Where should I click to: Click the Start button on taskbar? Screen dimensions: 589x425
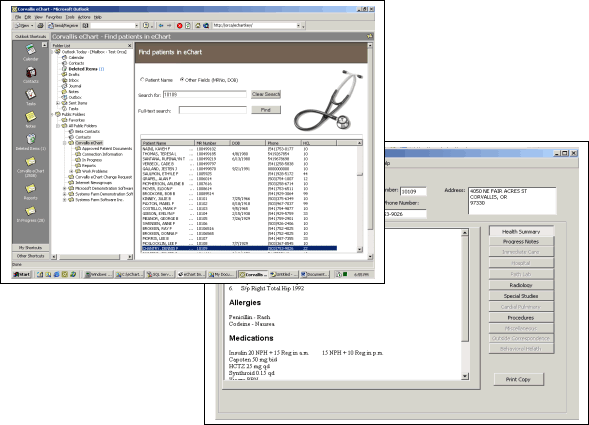21,274
